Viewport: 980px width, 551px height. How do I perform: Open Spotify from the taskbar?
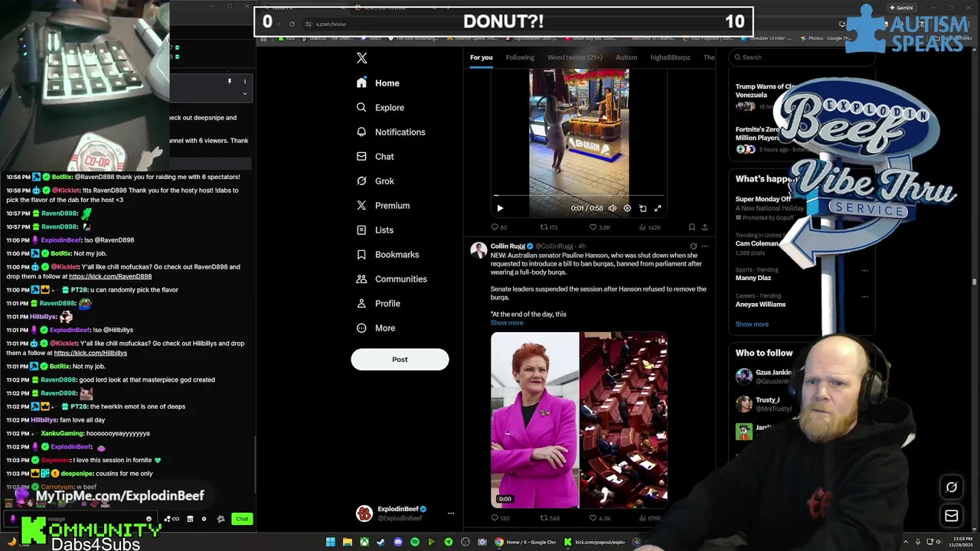pyautogui.click(x=415, y=542)
